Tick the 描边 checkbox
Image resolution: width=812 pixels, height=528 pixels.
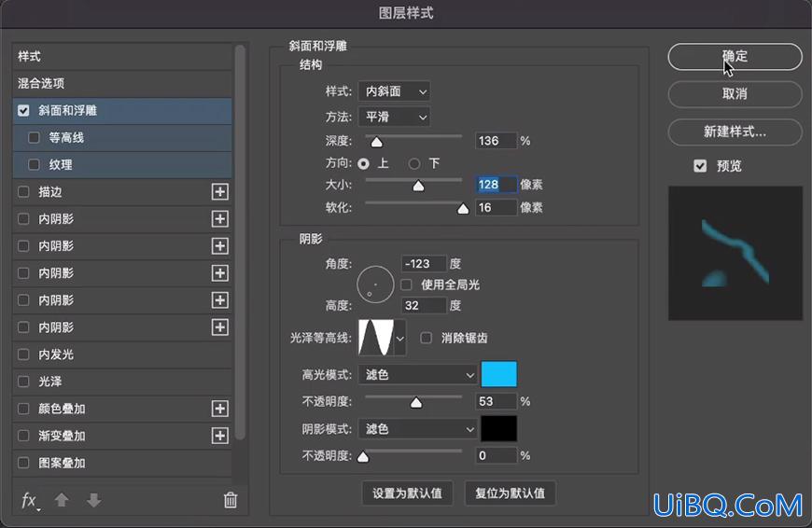(x=23, y=192)
